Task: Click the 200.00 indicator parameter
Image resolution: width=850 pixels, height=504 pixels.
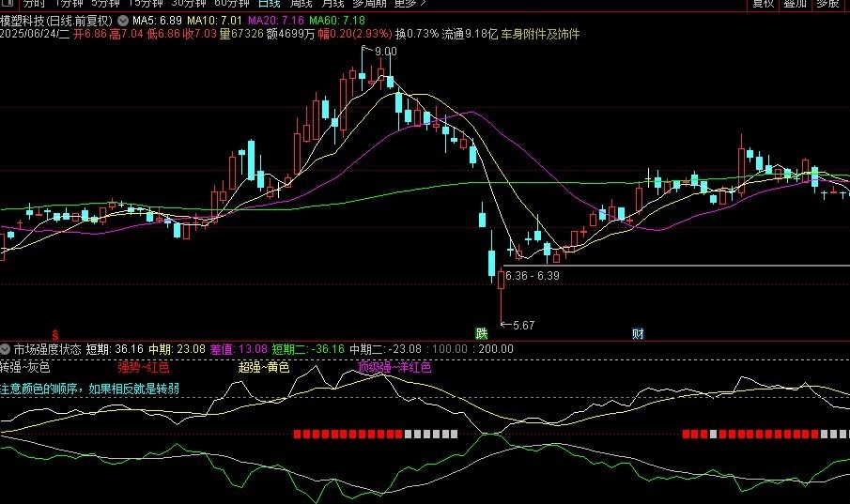Action: tap(496, 349)
